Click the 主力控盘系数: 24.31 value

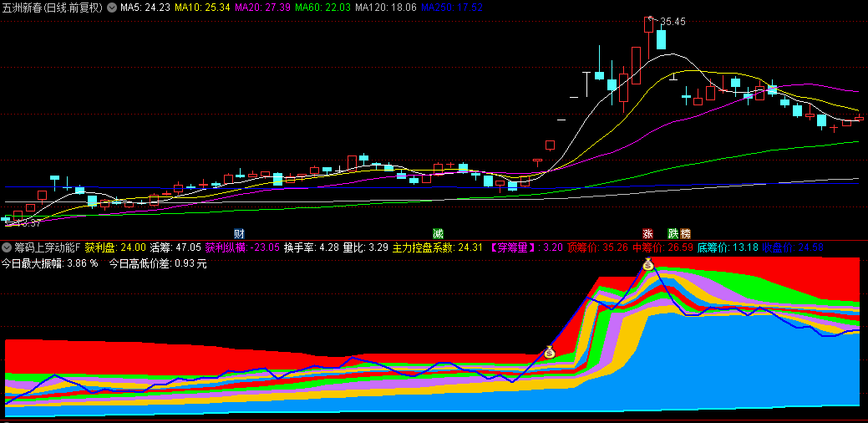tap(437, 247)
